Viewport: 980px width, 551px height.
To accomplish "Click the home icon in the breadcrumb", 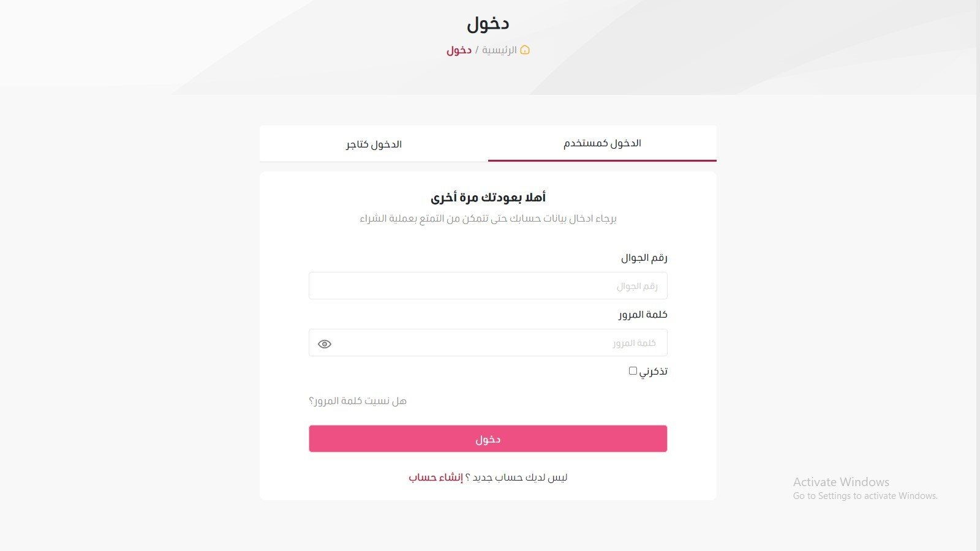I will (x=525, y=50).
